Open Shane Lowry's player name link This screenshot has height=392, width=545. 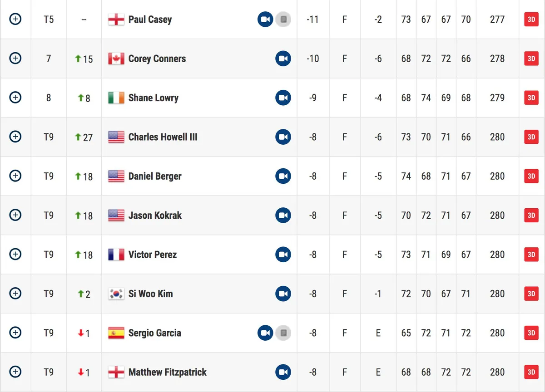(154, 98)
